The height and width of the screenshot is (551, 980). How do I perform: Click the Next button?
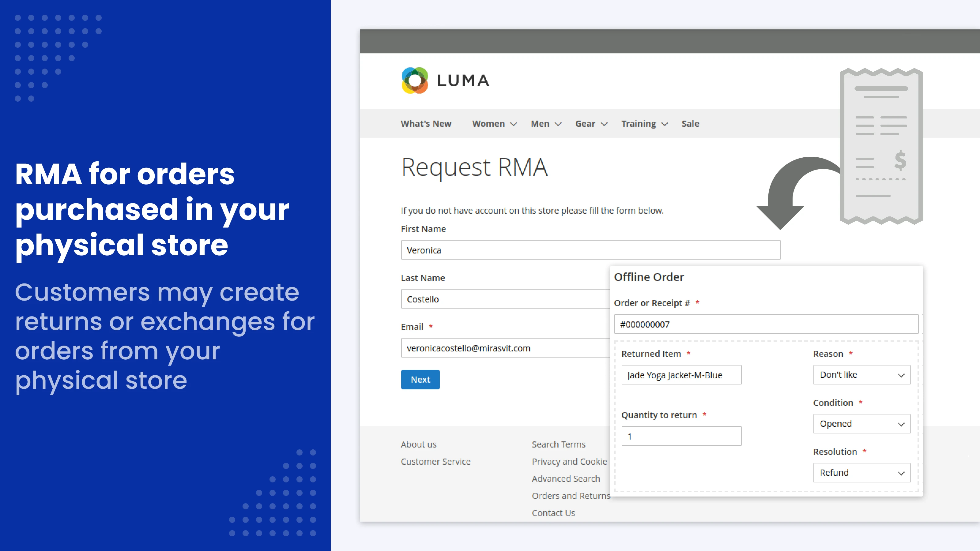pos(420,379)
